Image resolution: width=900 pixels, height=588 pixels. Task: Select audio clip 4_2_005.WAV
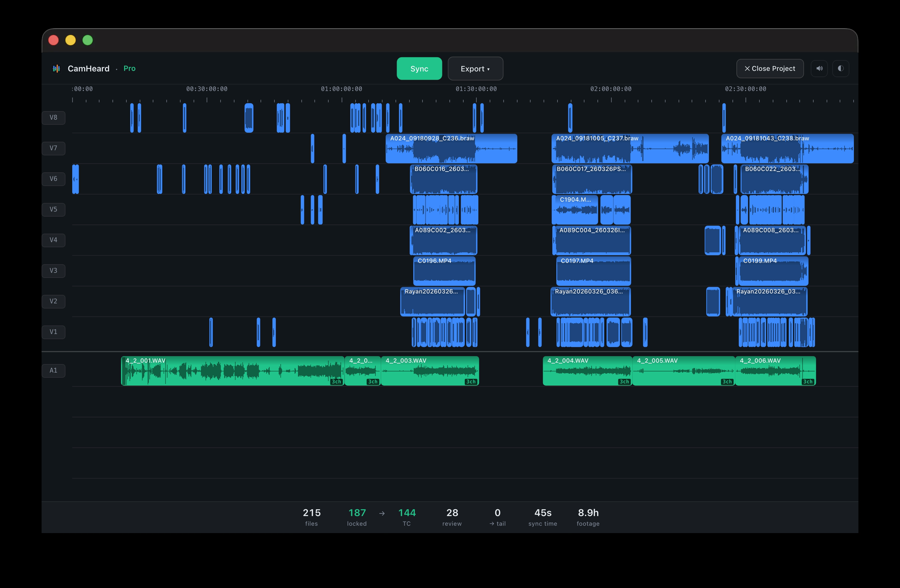pos(684,371)
